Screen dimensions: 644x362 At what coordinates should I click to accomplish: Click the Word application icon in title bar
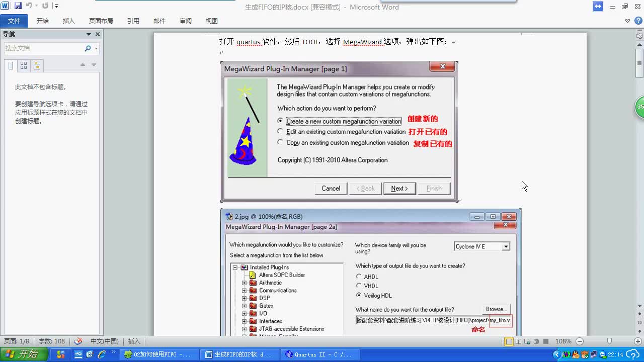tap(5, 6)
